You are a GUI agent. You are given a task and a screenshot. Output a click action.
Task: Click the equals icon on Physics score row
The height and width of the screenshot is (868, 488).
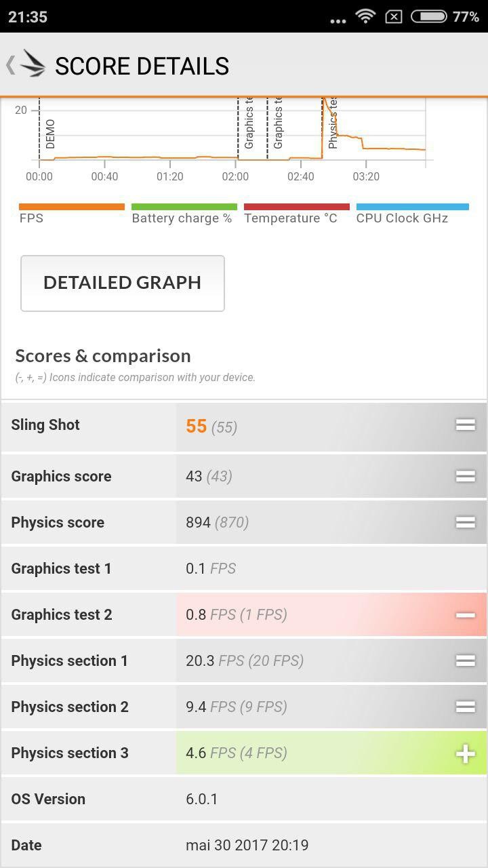465,522
